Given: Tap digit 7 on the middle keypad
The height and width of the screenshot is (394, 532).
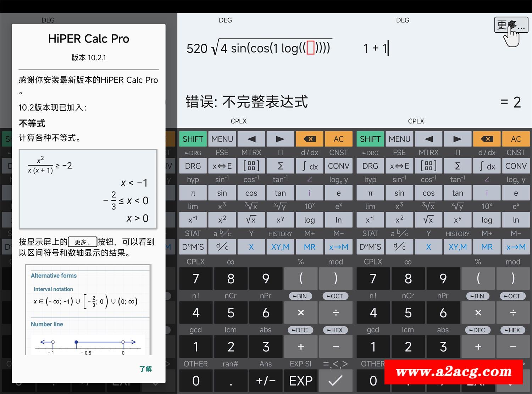Looking at the screenshot, I should pyautogui.click(x=196, y=278).
